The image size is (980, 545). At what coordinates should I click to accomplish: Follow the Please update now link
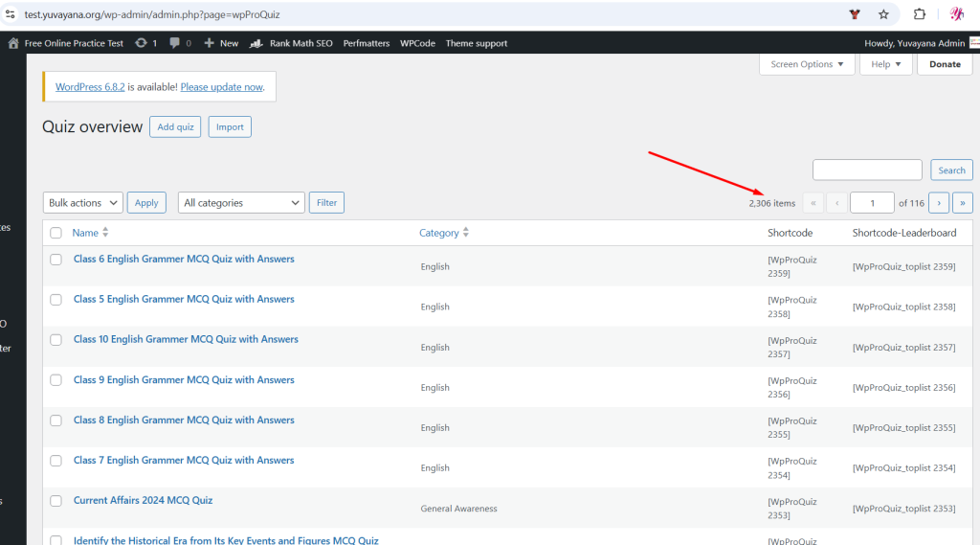tap(222, 87)
